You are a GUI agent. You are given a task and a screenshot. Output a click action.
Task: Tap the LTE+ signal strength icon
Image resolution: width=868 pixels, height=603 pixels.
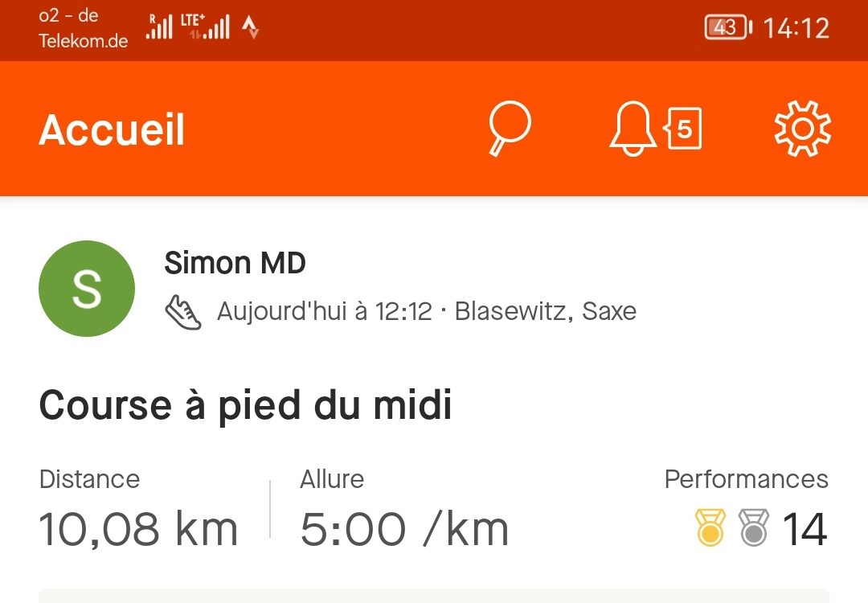[206, 27]
